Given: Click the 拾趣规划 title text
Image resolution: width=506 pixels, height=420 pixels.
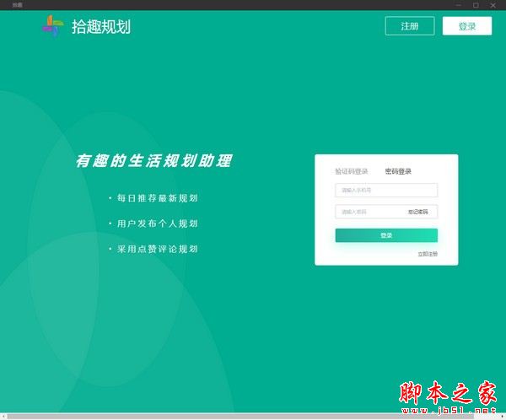Looking at the screenshot, I should (x=101, y=26).
